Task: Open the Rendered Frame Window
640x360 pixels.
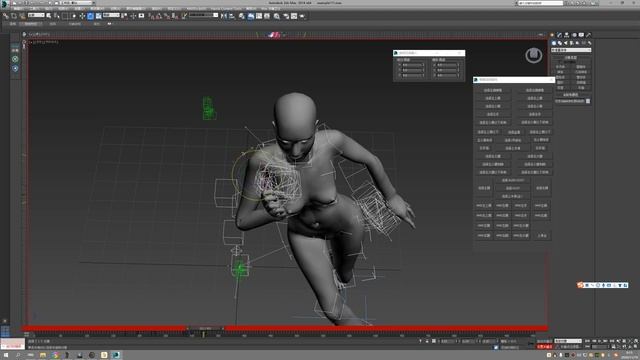Action: point(294,16)
